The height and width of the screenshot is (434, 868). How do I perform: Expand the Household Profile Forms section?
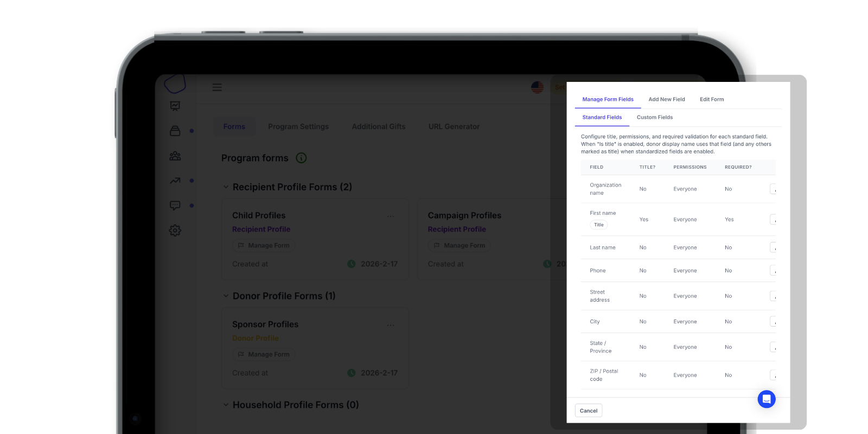[226, 405]
